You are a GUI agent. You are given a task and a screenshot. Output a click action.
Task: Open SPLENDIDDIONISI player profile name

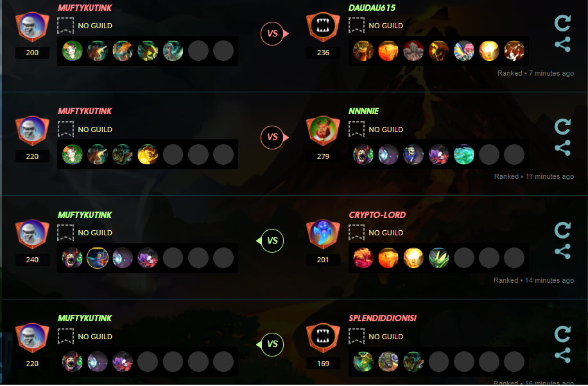coord(383,319)
